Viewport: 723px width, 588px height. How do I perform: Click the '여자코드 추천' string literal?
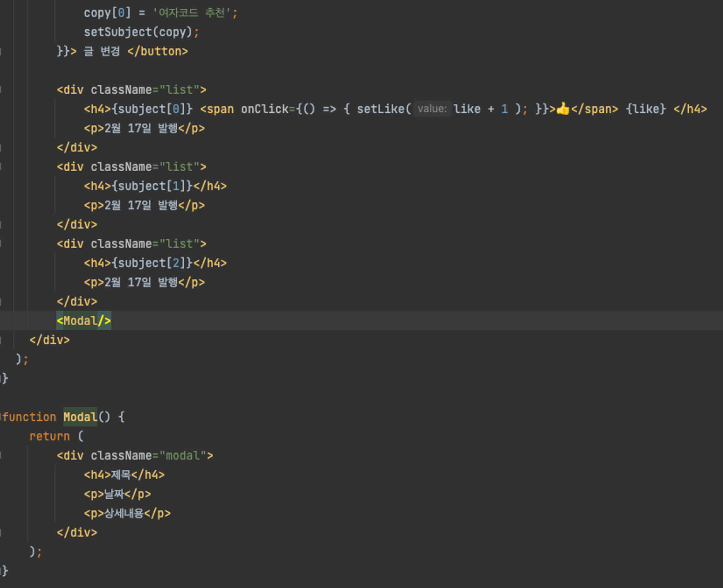(192, 13)
